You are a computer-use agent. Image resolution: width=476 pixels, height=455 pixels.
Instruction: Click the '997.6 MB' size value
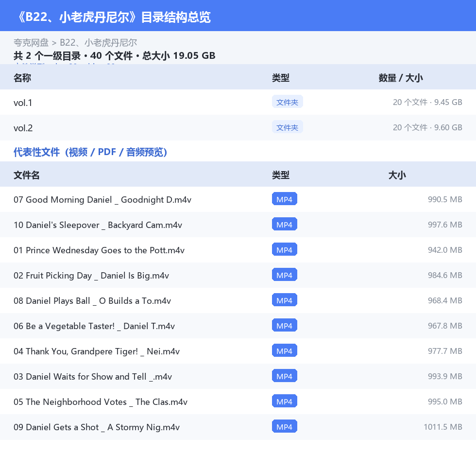pyautogui.click(x=445, y=225)
